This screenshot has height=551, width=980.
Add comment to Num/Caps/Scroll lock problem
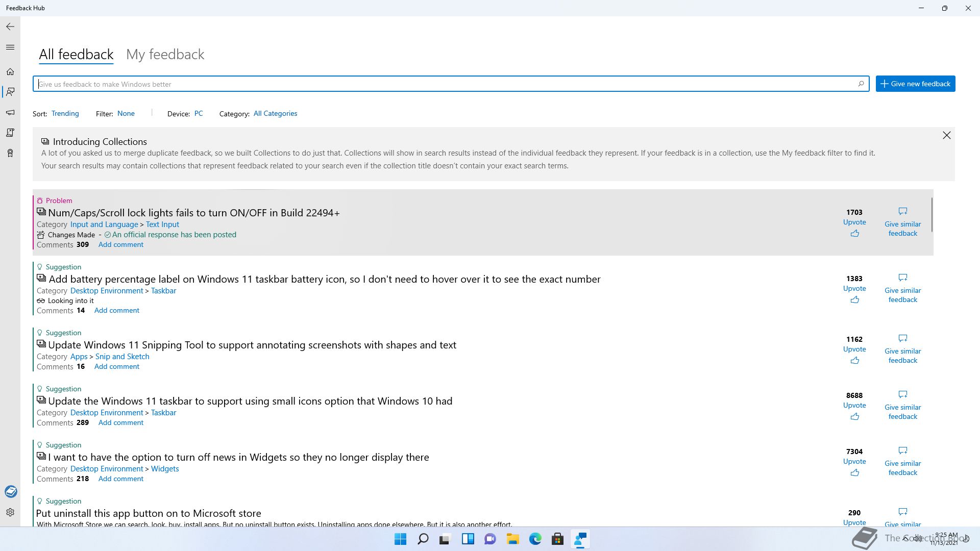(121, 244)
